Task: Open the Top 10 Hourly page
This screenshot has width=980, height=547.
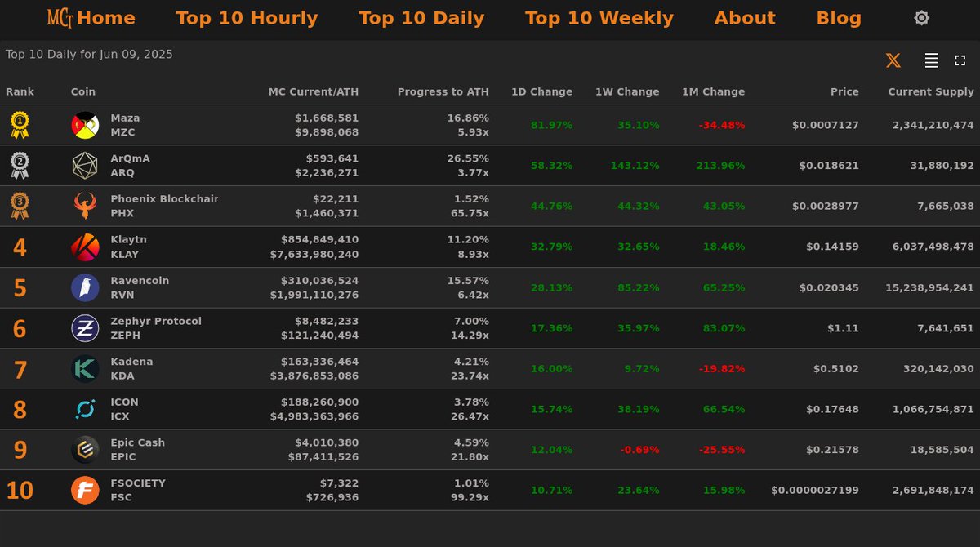Action: [247, 18]
